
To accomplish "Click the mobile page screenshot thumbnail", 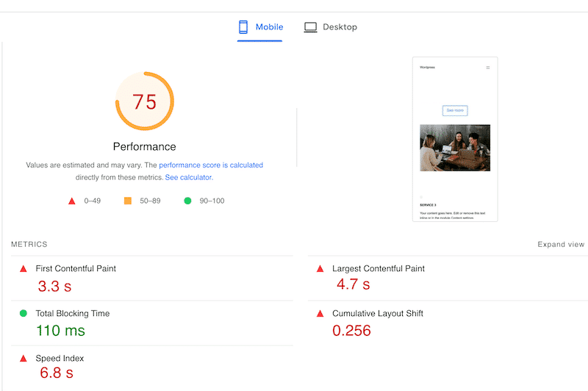I will pyautogui.click(x=455, y=139).
